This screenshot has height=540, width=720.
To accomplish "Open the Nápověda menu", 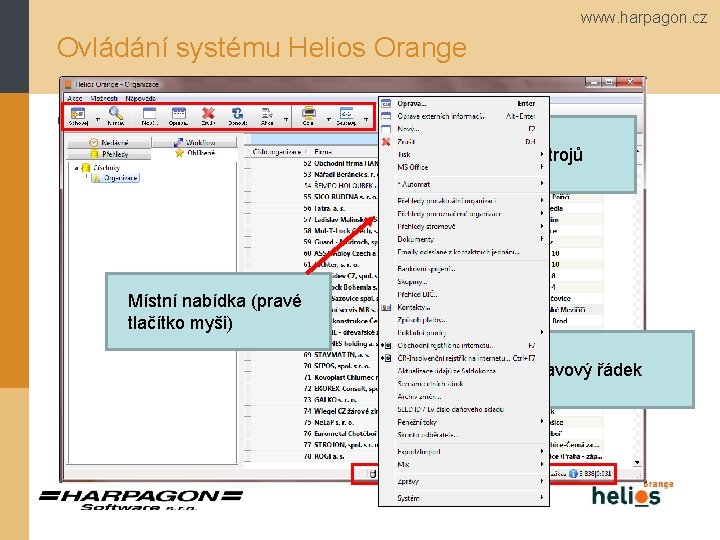I will coord(141,98).
